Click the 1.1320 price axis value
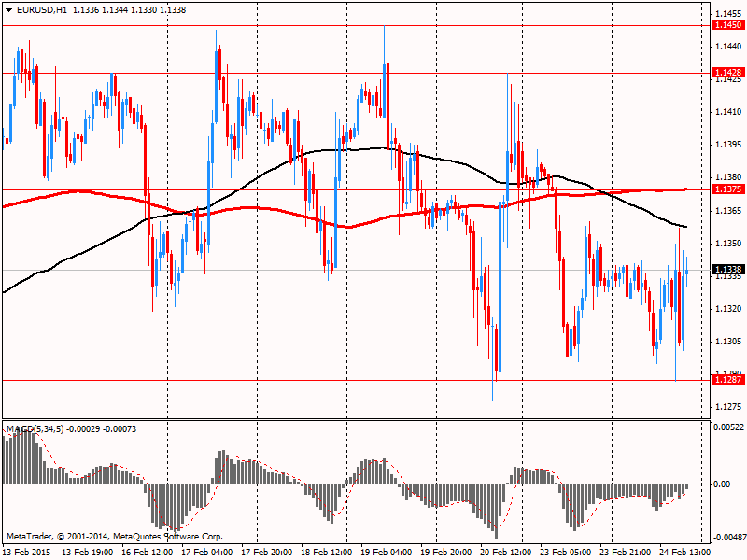Screen dimensions: 747x560 point(726,308)
